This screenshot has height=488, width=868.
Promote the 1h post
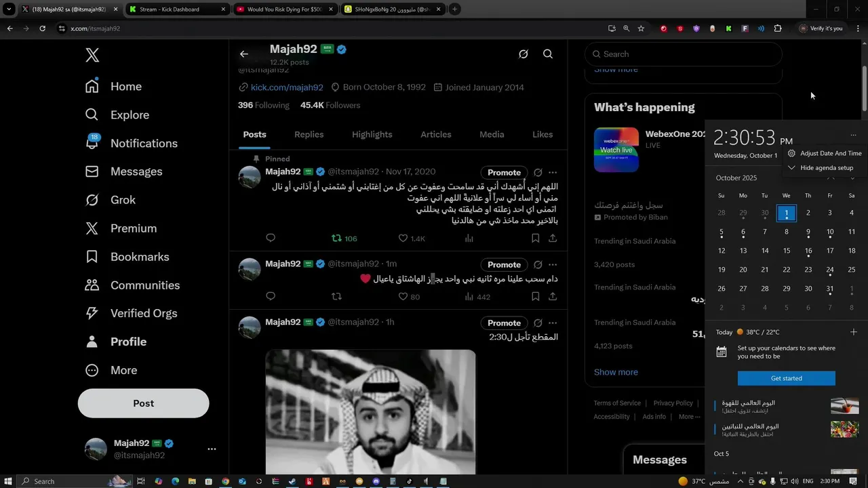[504, 323]
